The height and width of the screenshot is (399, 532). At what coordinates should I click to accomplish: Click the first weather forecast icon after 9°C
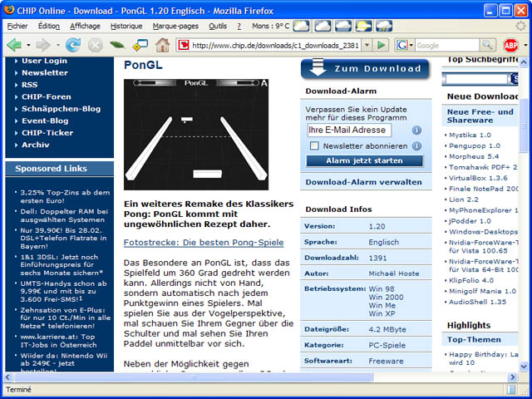301,26
